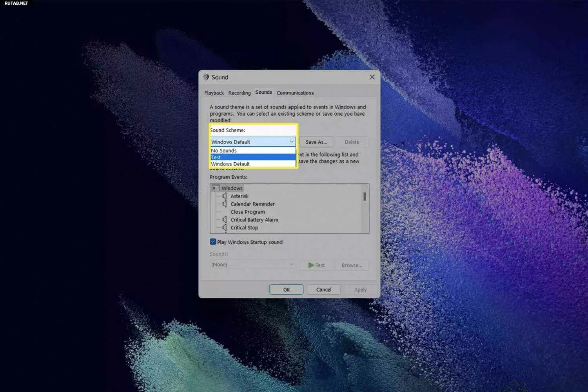Click the Critical Stop speaker icon
Viewport: 588px width, 392px height.
pyautogui.click(x=224, y=227)
